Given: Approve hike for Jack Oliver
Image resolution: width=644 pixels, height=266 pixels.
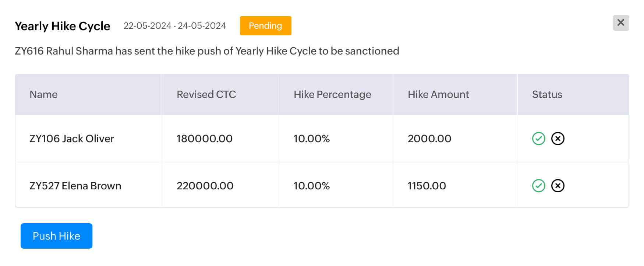Looking at the screenshot, I should (x=538, y=139).
